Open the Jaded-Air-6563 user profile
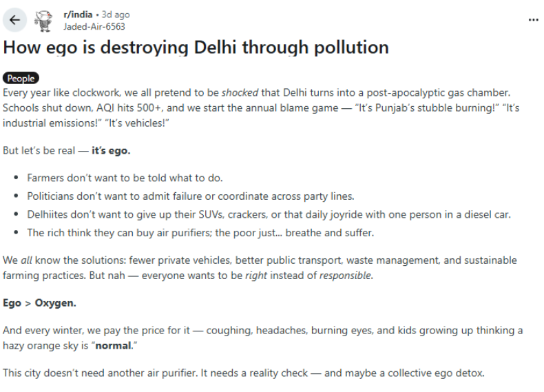 (94, 26)
